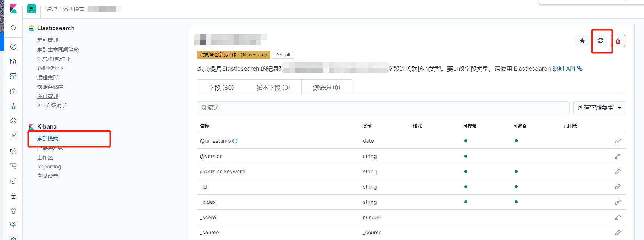
Task: Open Dev Tools via the wrench icon
Action: pos(13,211)
